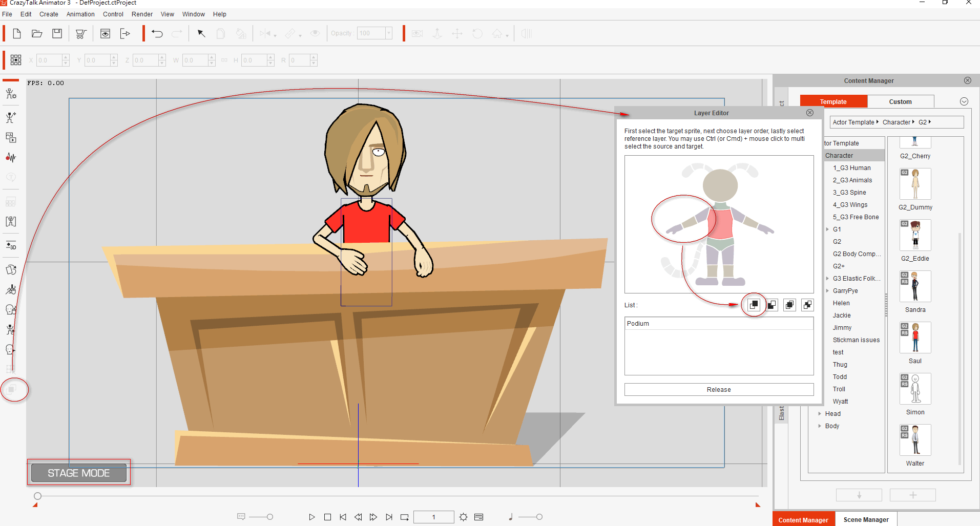
Task: Show the timeline panel icon
Action: (x=478, y=517)
